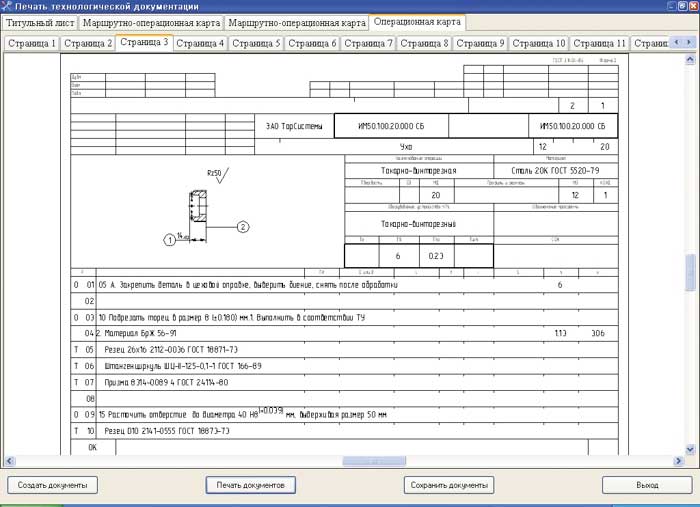
Task: Select the Операционная карта tab
Action: tap(416, 21)
